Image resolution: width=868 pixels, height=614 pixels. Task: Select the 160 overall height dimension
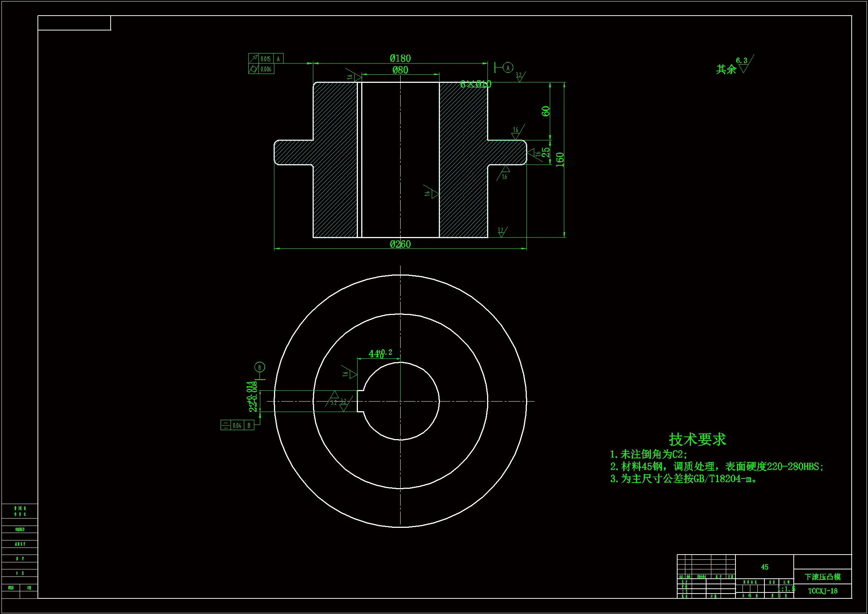[560, 160]
